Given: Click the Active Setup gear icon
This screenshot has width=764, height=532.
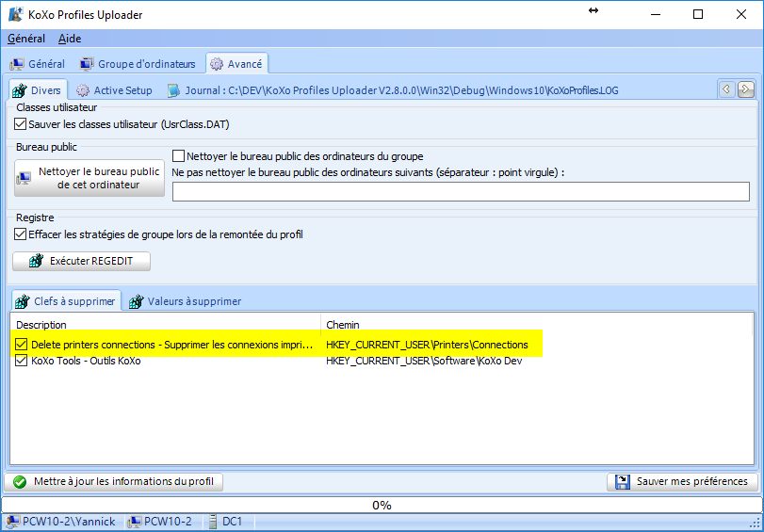Looking at the screenshot, I should click(x=83, y=90).
